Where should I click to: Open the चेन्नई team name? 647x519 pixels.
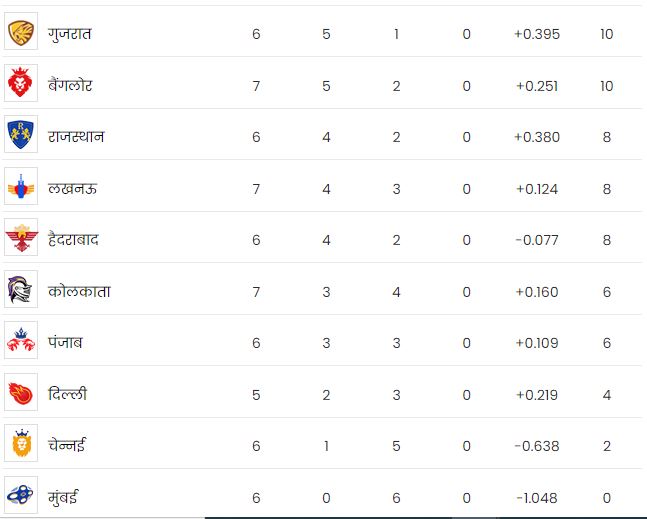point(67,445)
